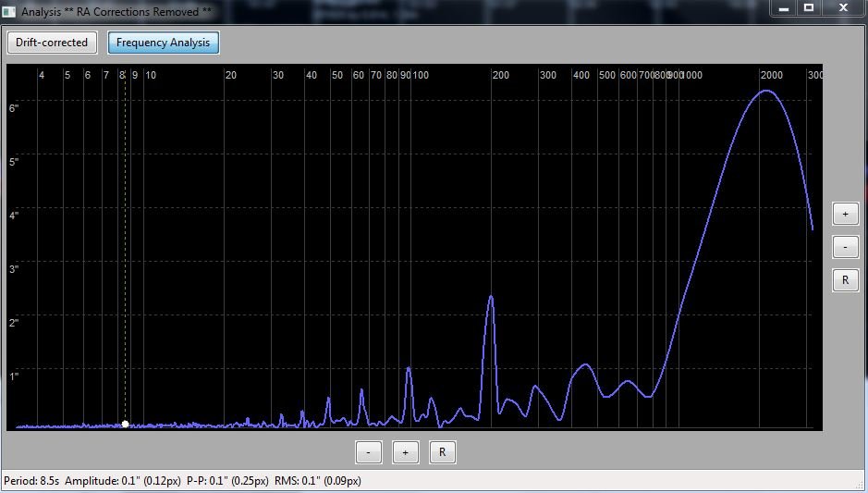Click the Analysis window title icon
868x493 pixels.
pos(9,12)
